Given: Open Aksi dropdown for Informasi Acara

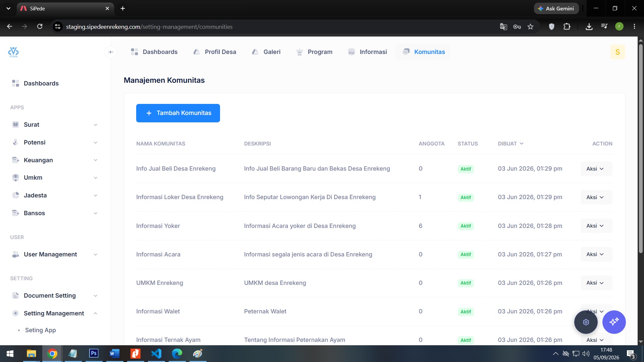Looking at the screenshot, I should tap(596, 254).
